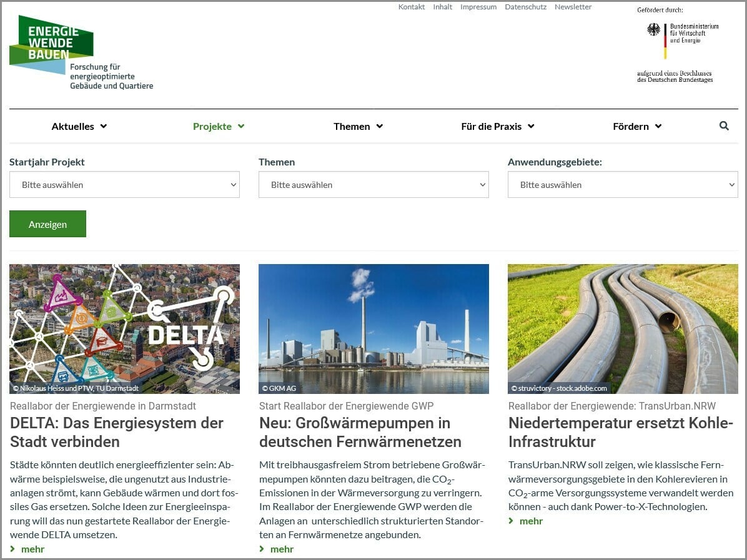The height and width of the screenshot is (560, 747).
Task: Open the GKM power plant thumbnail
Action: 373,328
